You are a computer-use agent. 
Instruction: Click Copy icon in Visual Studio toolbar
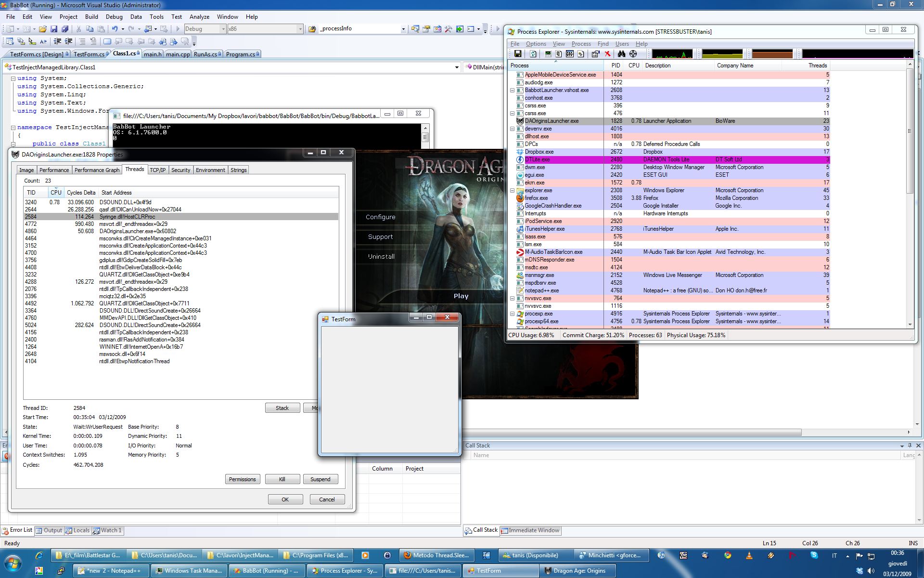90,29
